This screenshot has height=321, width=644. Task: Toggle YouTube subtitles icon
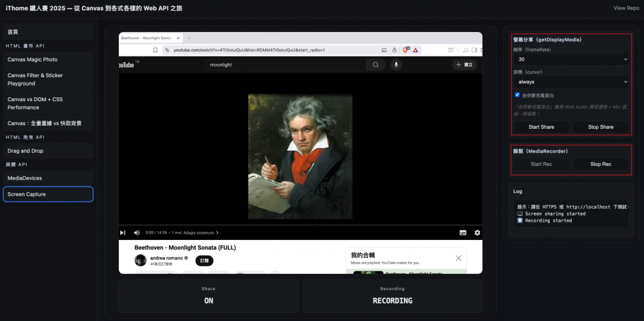pyautogui.click(x=463, y=233)
